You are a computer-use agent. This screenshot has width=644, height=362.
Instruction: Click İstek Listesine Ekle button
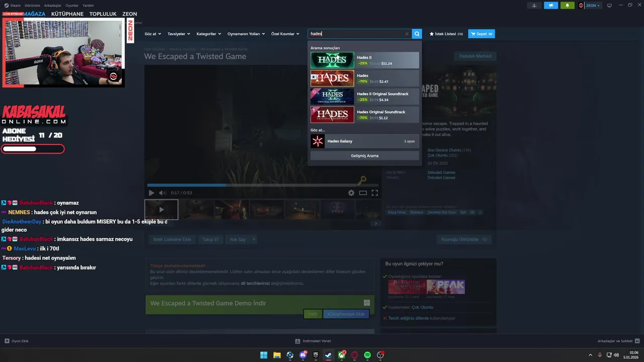(172, 239)
